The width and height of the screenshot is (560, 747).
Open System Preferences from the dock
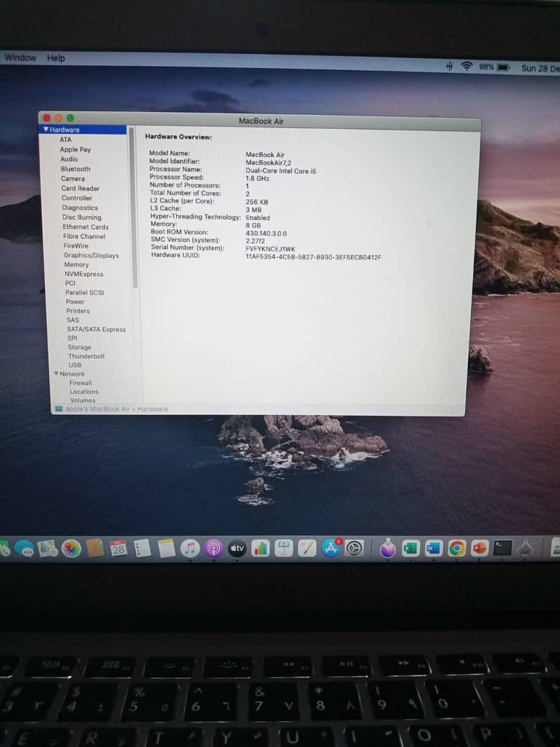(354, 549)
